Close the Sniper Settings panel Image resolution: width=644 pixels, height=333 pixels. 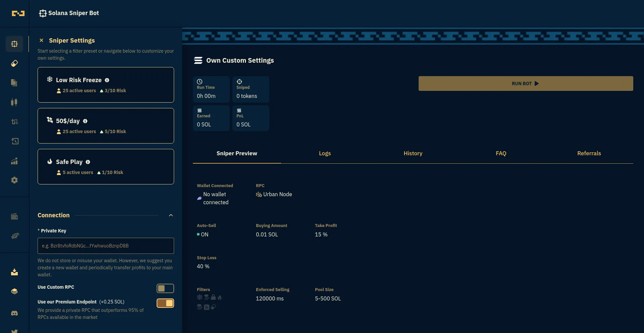[x=41, y=40]
